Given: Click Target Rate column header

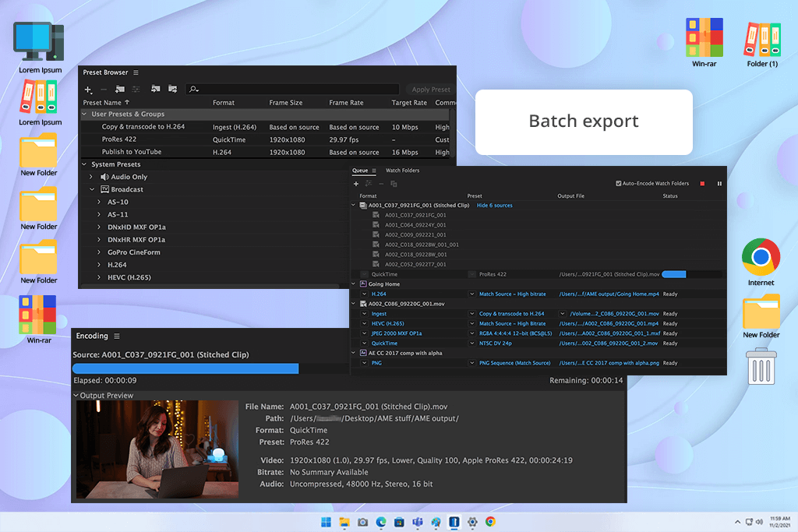Looking at the screenshot, I should 409,103.
